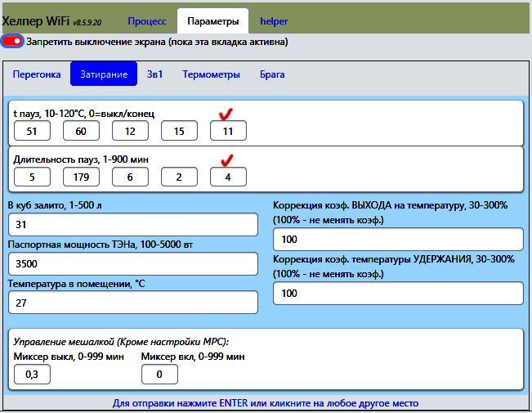Edit the heater rated power field 3500
This screenshot has width=532, height=413.
(x=132, y=264)
